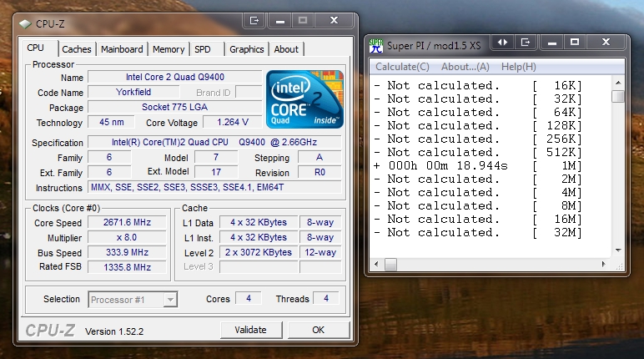This screenshot has height=359, width=644.
Task: Click the Rated FSB value 1335.8 MHz
Action: 128,267
